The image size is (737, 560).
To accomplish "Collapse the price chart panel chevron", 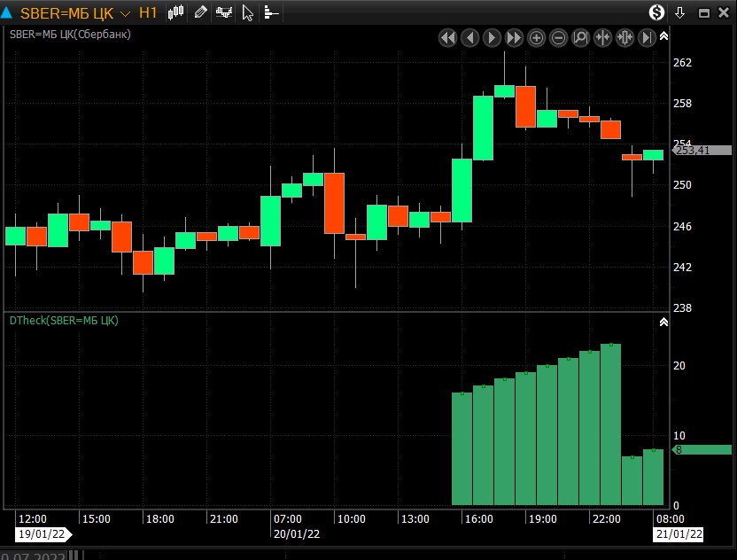I will coord(663,35).
